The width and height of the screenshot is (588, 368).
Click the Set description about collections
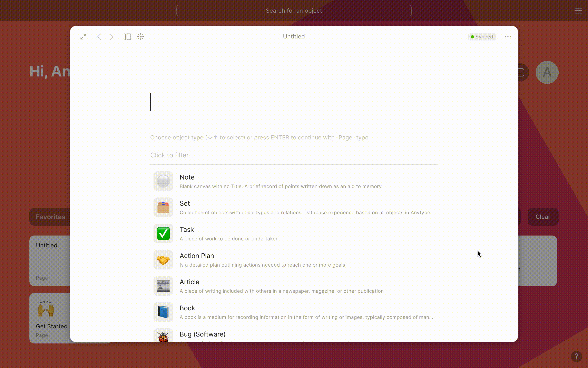coord(305,213)
